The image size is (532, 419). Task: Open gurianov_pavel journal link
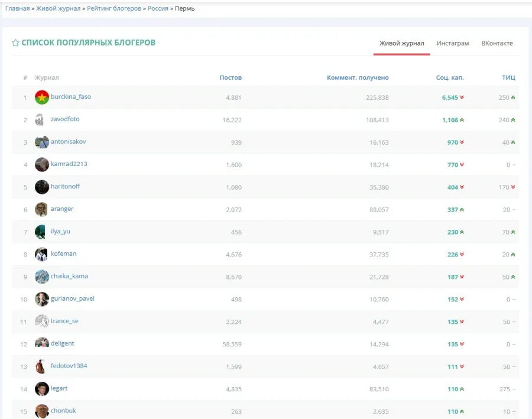(x=72, y=298)
